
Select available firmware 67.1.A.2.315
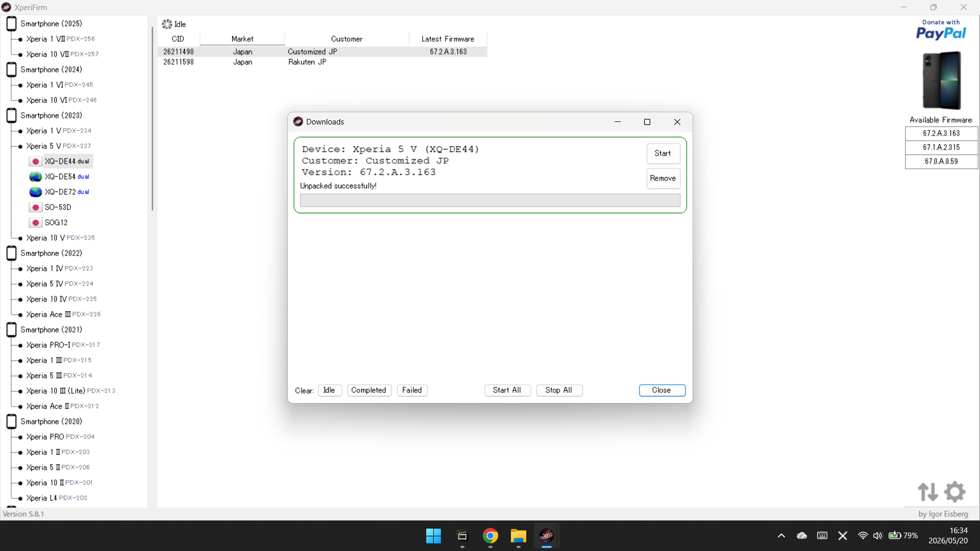[x=941, y=147]
